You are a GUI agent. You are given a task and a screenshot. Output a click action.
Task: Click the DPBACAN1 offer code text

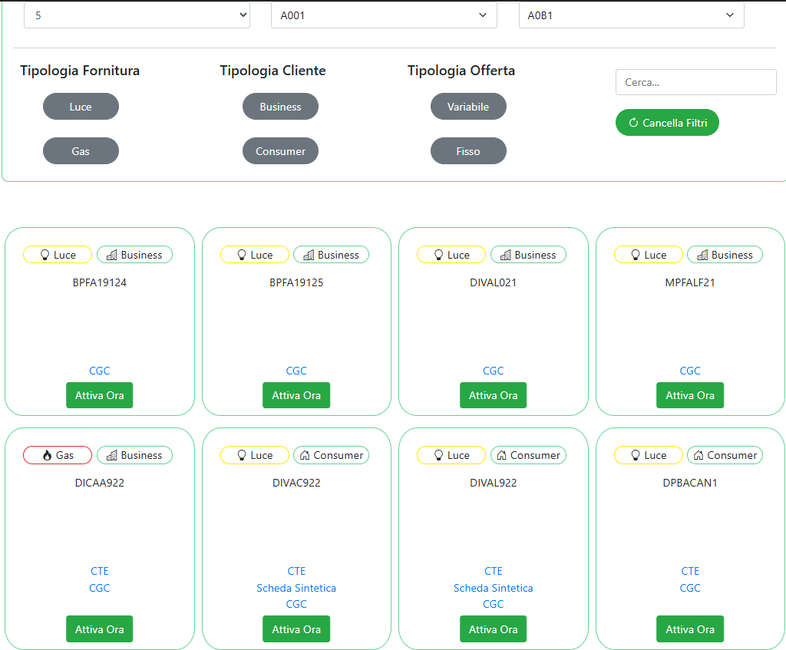coord(690,483)
